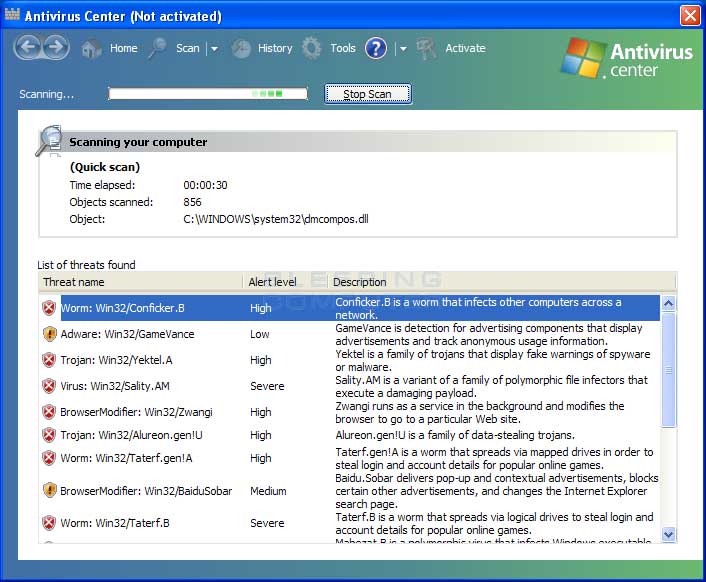The image size is (706, 582).
Task: Click the threat list scroll-down arrow
Action: click(669, 534)
